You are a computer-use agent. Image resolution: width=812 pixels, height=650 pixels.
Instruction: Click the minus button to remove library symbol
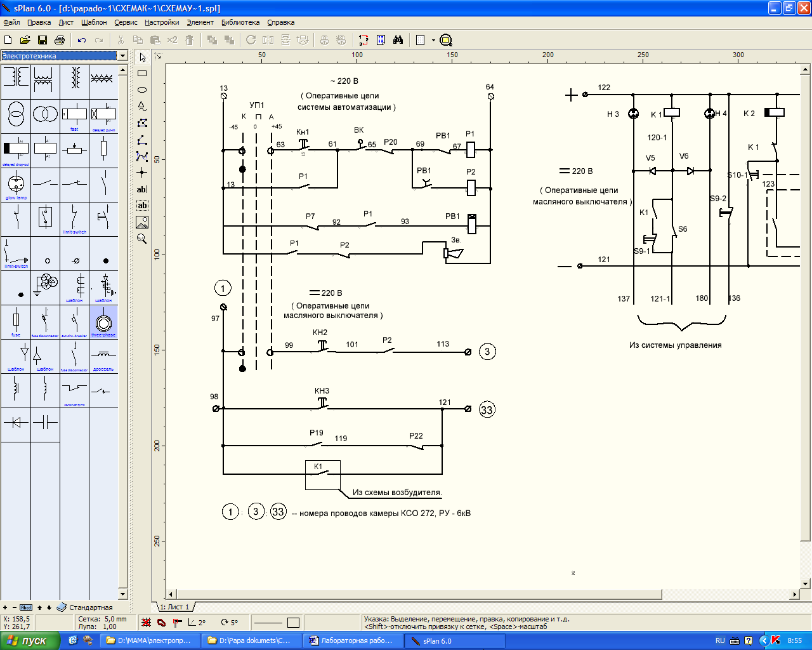click(14, 607)
